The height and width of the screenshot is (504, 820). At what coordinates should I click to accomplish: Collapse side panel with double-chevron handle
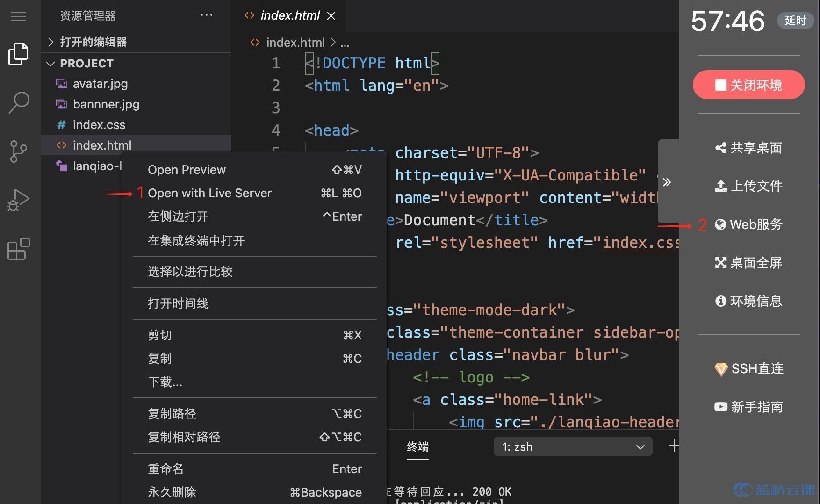coord(667,182)
